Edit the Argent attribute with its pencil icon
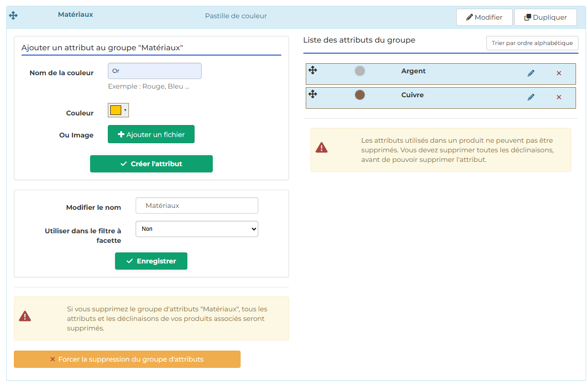The width and height of the screenshot is (588, 387). 531,73
